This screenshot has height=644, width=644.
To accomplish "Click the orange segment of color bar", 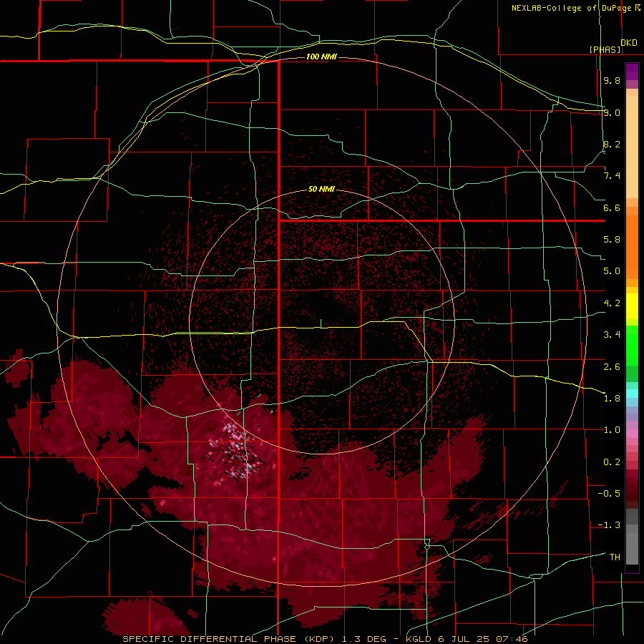I will tap(632, 246).
